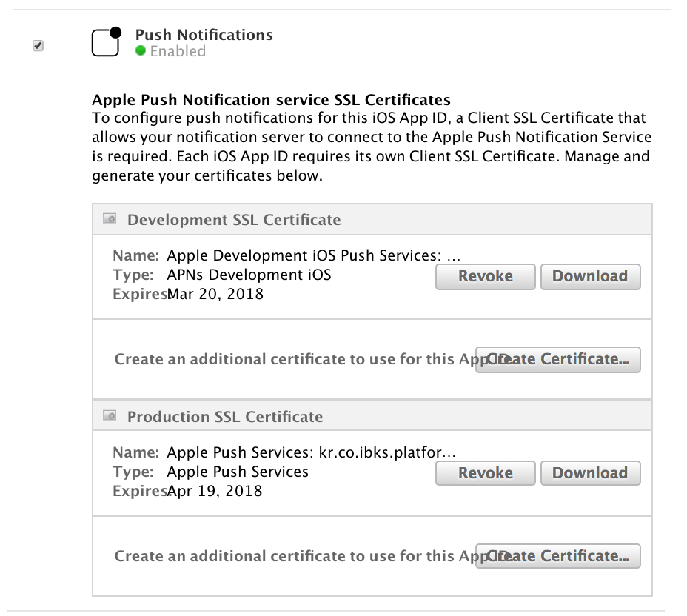The width and height of the screenshot is (687, 616).
Task: Click the Development SSL Certificate header icon
Action: [110, 219]
